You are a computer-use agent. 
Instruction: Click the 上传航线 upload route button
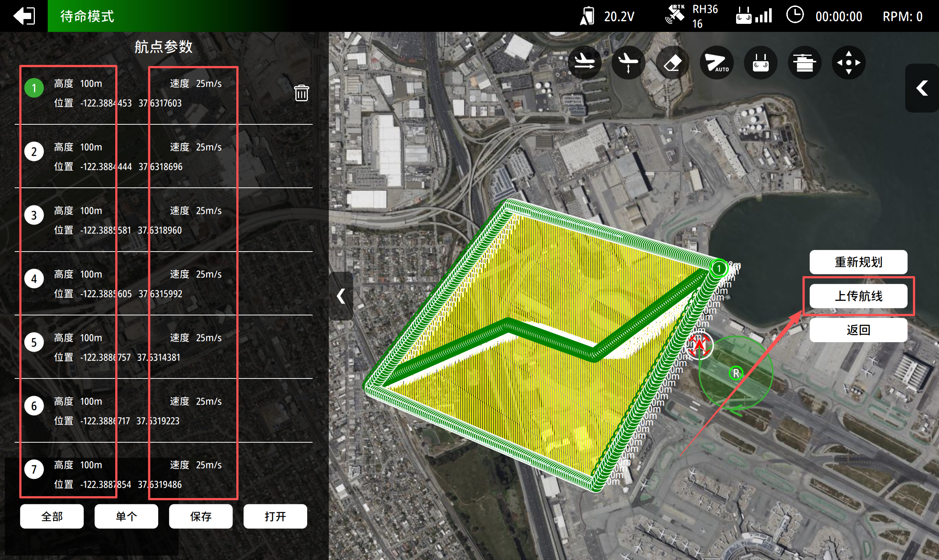coord(858,296)
